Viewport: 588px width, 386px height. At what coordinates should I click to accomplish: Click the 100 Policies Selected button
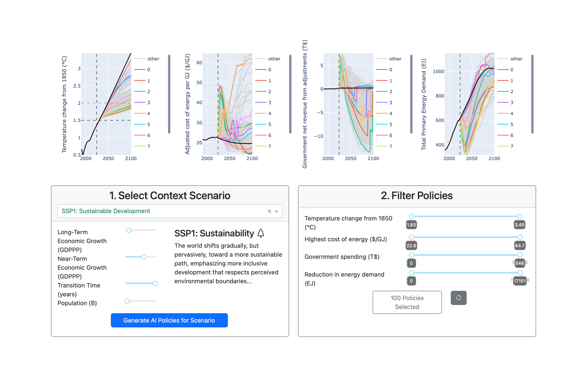click(407, 302)
